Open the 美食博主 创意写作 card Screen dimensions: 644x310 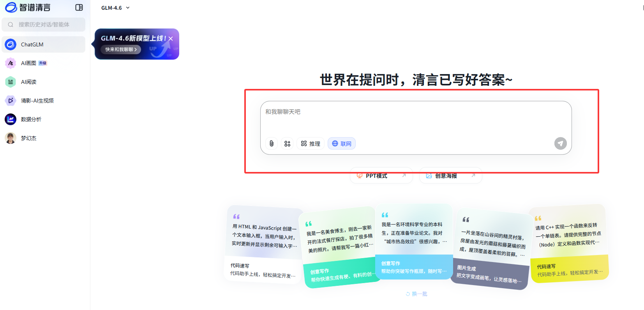(x=340, y=248)
